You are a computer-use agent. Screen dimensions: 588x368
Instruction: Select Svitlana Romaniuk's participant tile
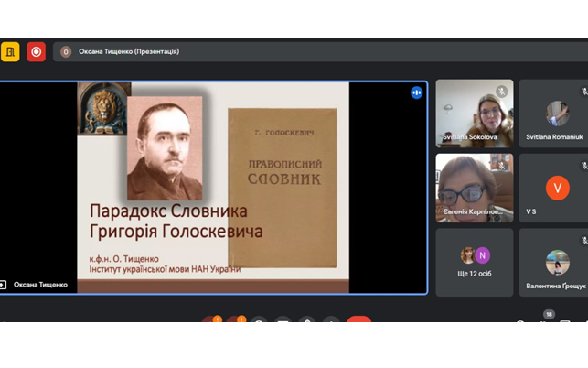click(554, 113)
